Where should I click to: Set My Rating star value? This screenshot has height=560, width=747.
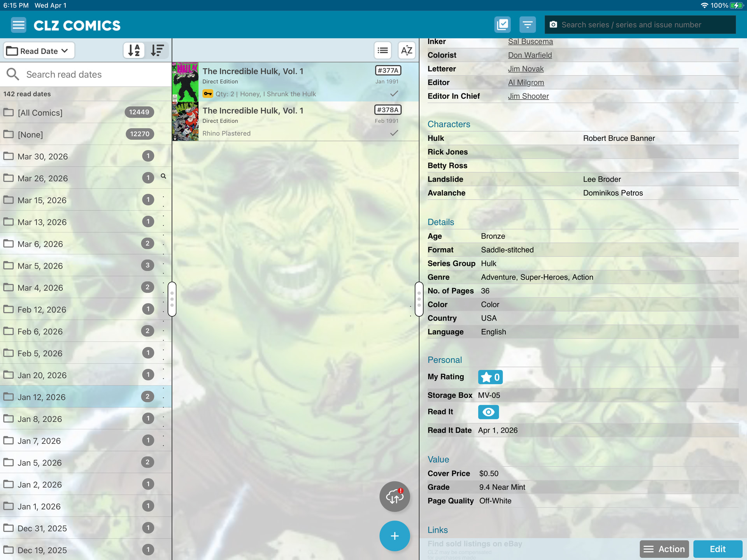tap(490, 377)
